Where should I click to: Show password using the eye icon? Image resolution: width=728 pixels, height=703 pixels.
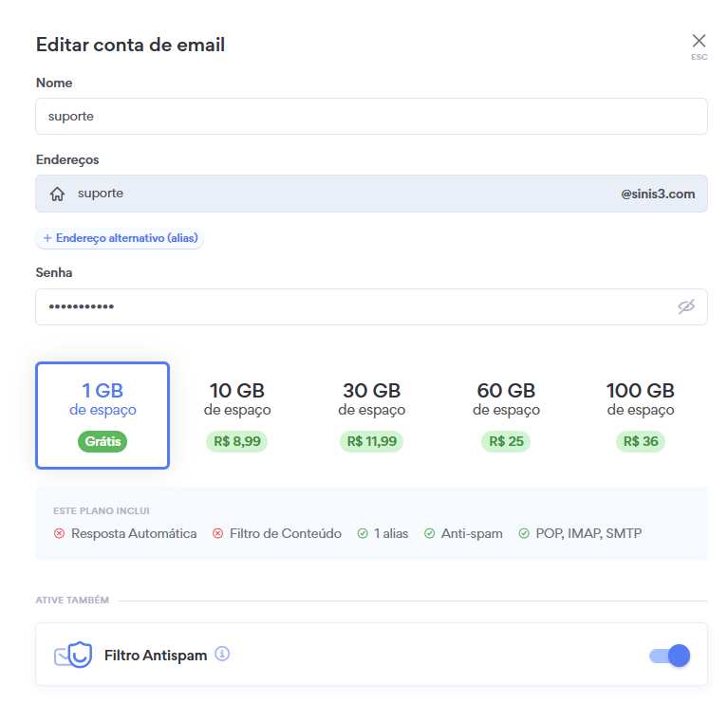pos(686,306)
